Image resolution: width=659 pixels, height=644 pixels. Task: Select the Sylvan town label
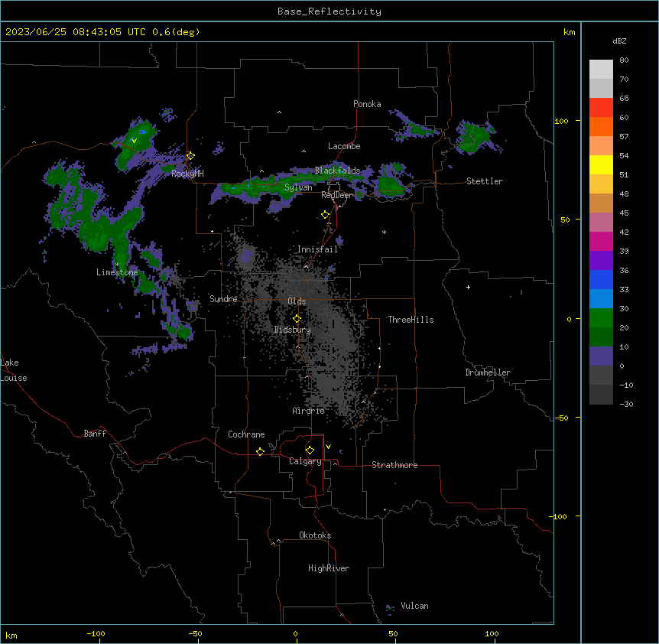tap(298, 187)
